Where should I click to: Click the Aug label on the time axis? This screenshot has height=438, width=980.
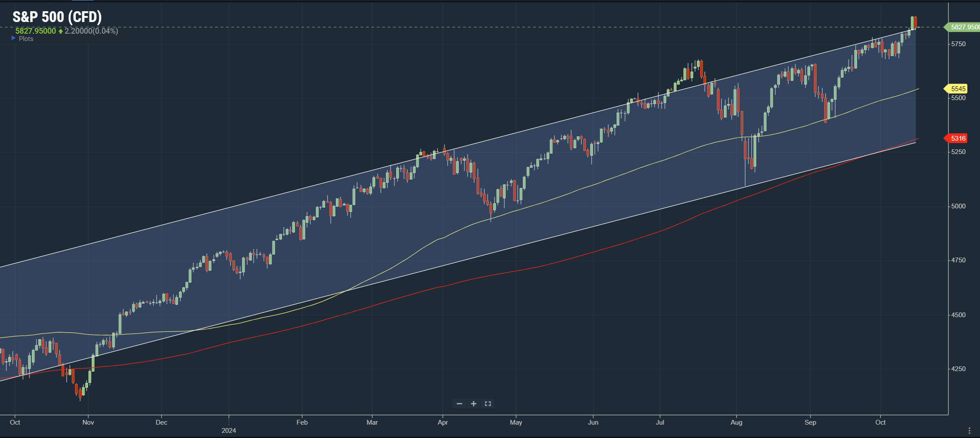[736, 422]
